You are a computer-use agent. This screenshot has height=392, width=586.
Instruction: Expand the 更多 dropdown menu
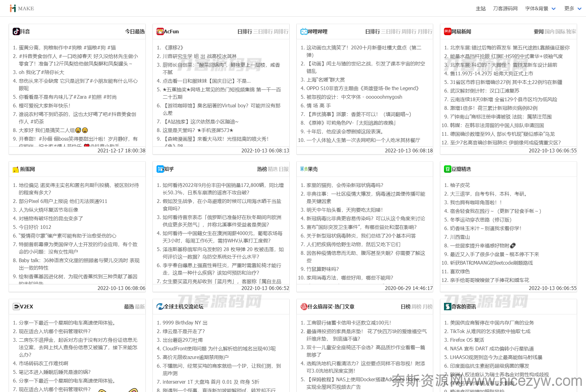(x=573, y=9)
